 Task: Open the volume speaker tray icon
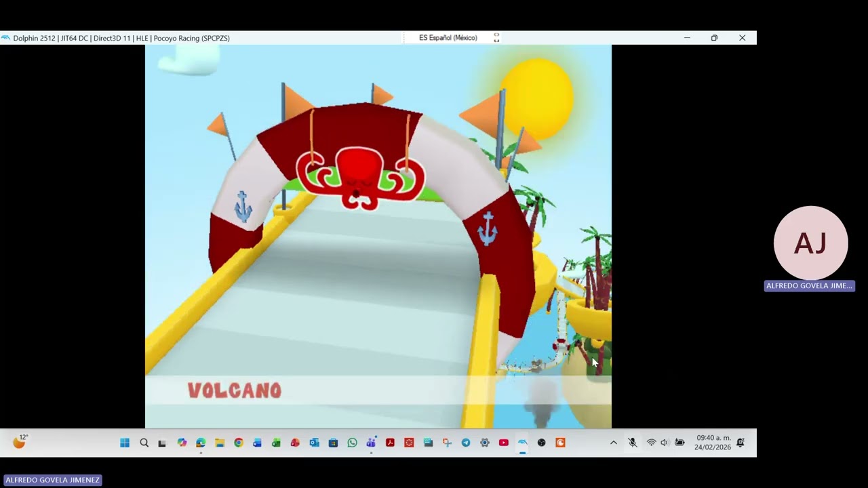pos(664,443)
